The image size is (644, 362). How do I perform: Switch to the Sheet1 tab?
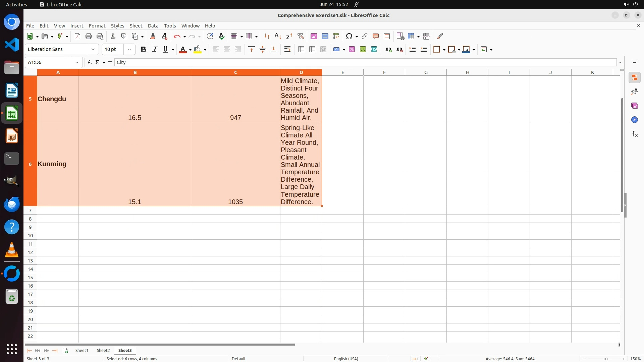point(82,350)
